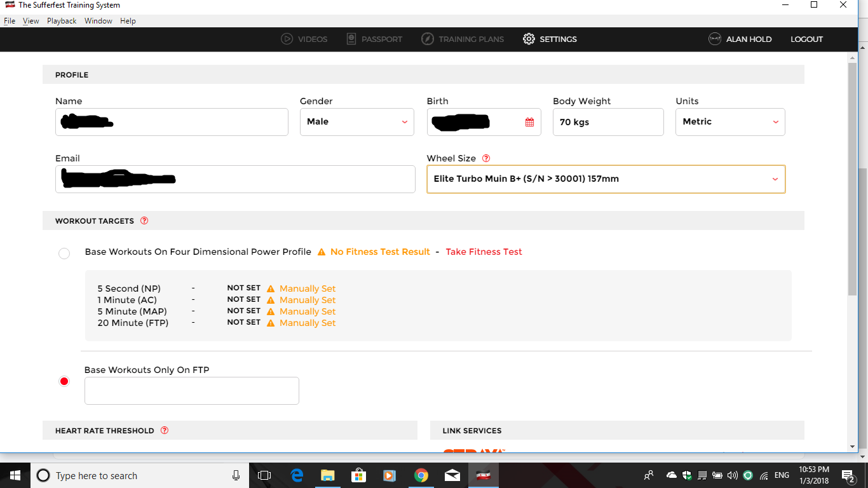The width and height of the screenshot is (868, 488).
Task: Select Base Workouts On Four Dimensional Power Profile
Action: point(64,253)
